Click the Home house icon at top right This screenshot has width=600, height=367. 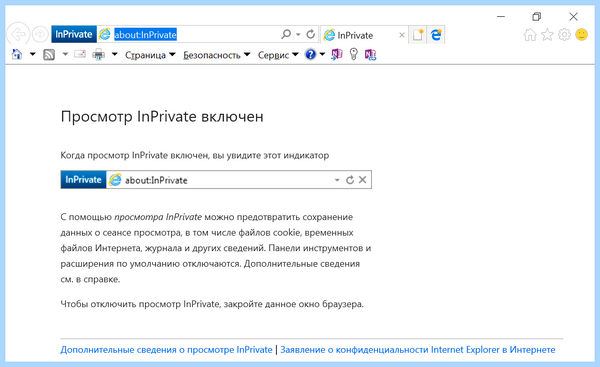tap(530, 35)
